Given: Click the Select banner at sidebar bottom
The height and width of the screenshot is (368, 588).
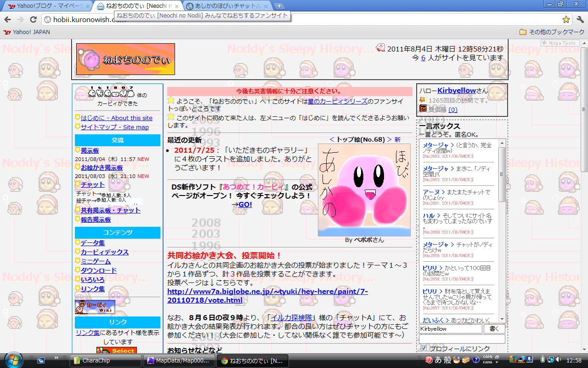Looking at the screenshot, I should pos(117,351).
